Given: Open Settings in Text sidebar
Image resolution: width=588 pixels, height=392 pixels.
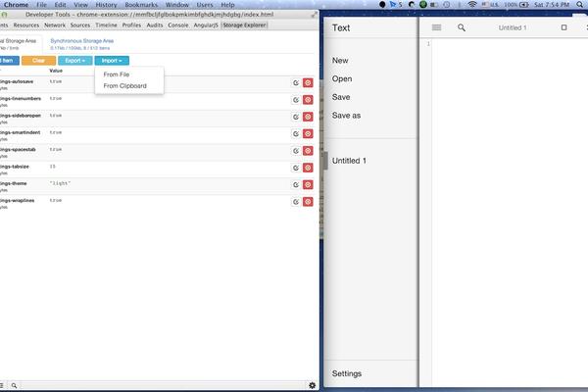Looking at the screenshot, I should tap(347, 373).
